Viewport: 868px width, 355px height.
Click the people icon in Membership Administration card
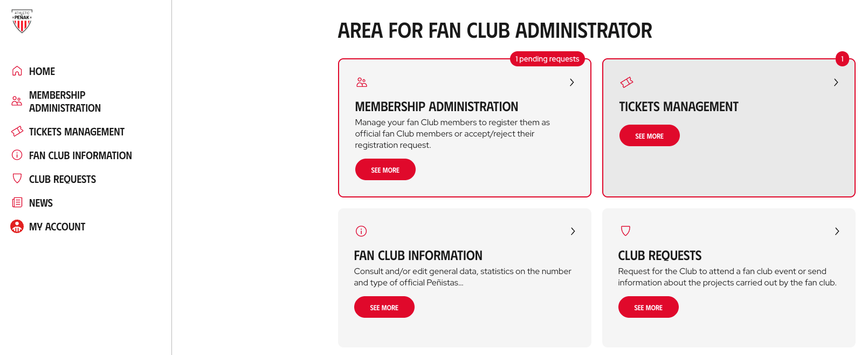[362, 82]
